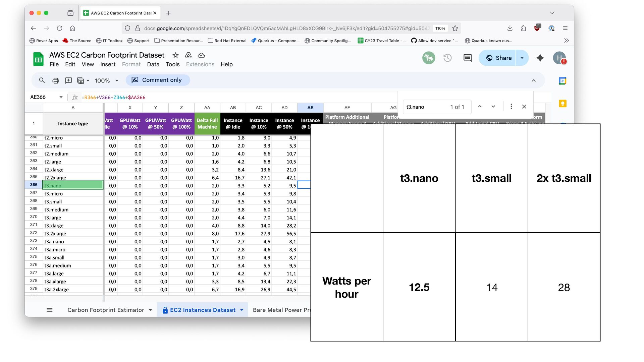Expand the zoom 100% dropdown

(x=116, y=80)
